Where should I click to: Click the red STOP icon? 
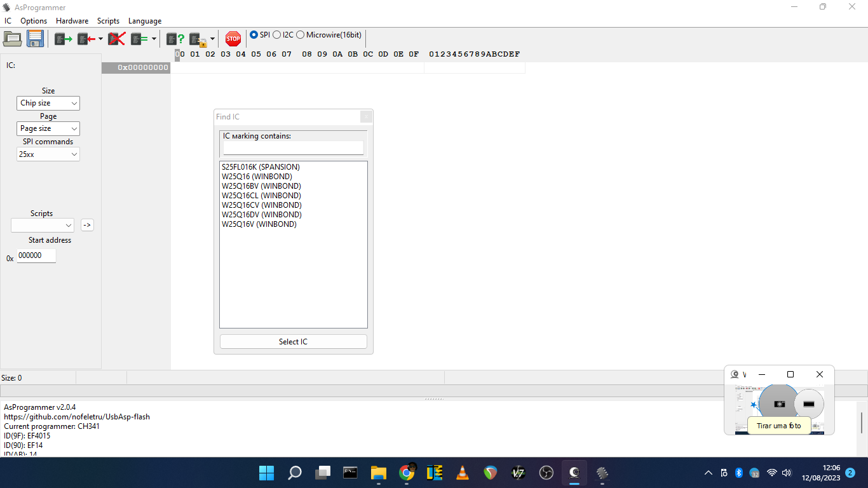point(233,39)
